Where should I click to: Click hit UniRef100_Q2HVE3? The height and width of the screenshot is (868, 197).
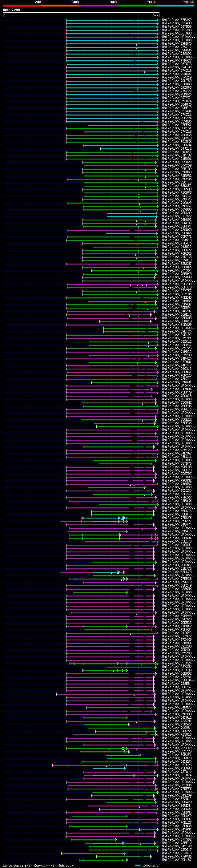177,138
